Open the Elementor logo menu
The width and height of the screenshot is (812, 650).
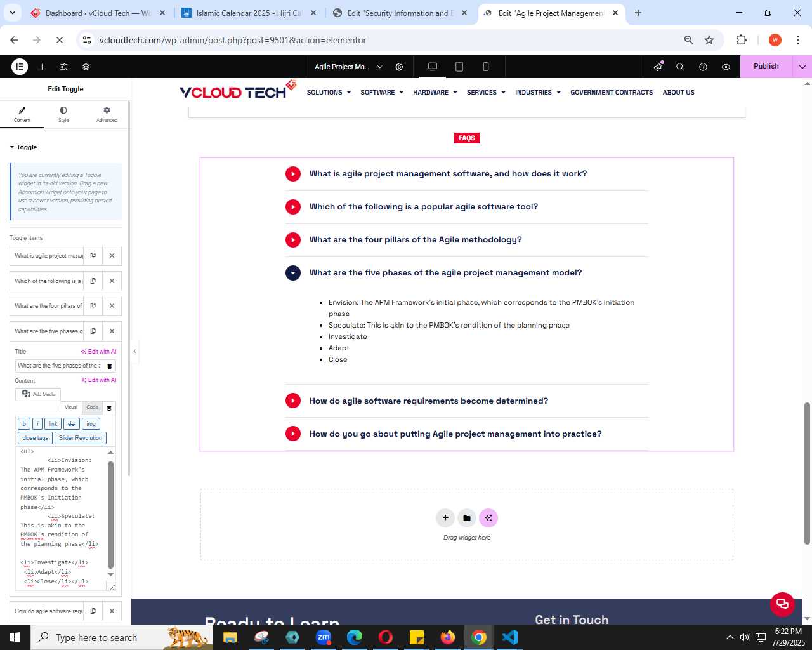[x=20, y=67]
